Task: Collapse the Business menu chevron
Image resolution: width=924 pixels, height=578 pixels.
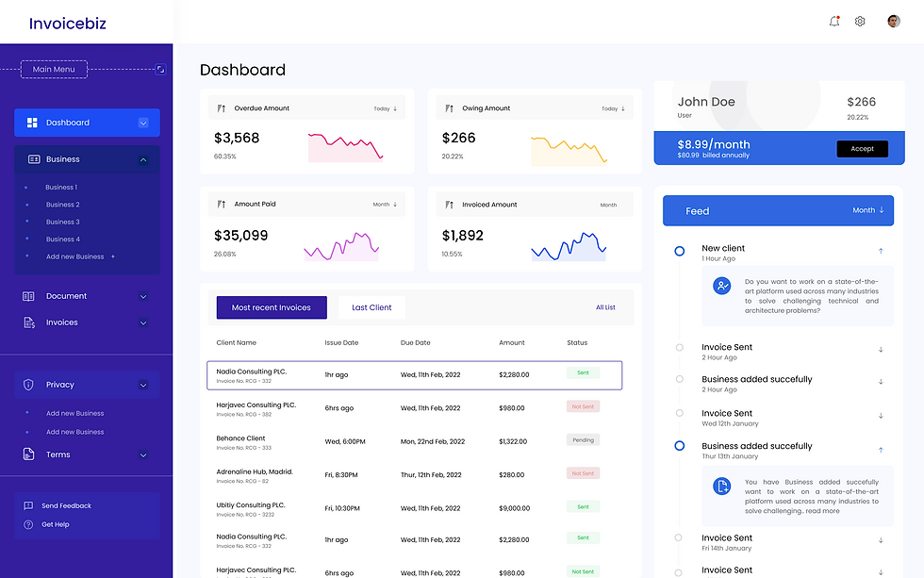Action: coord(143,159)
